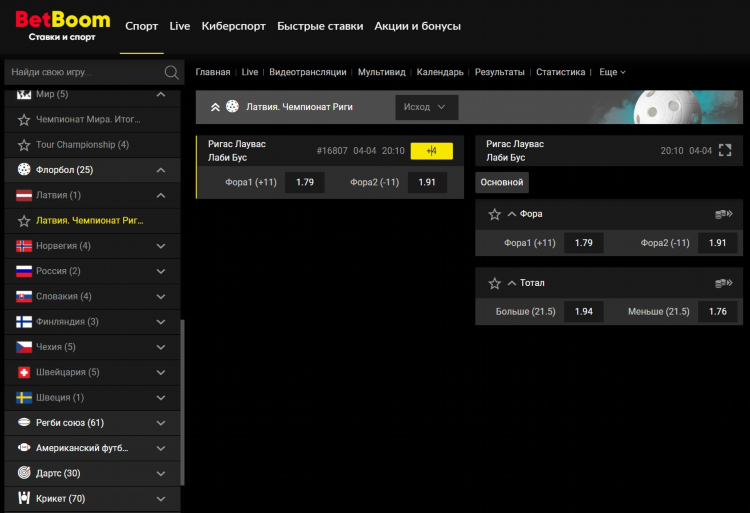The image size is (750, 513).
Task: Open Акции и бонусы menu
Action: click(x=418, y=26)
